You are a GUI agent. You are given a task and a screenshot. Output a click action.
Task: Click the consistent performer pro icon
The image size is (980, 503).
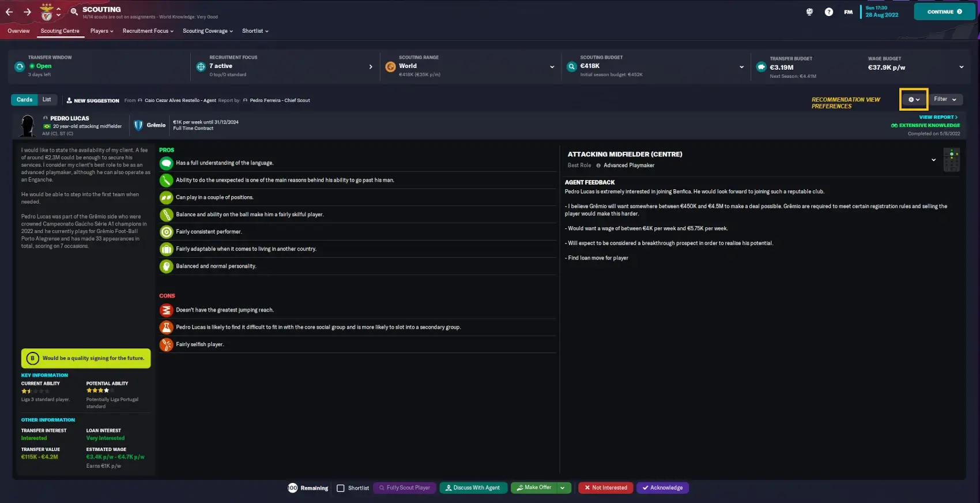pyautogui.click(x=166, y=232)
